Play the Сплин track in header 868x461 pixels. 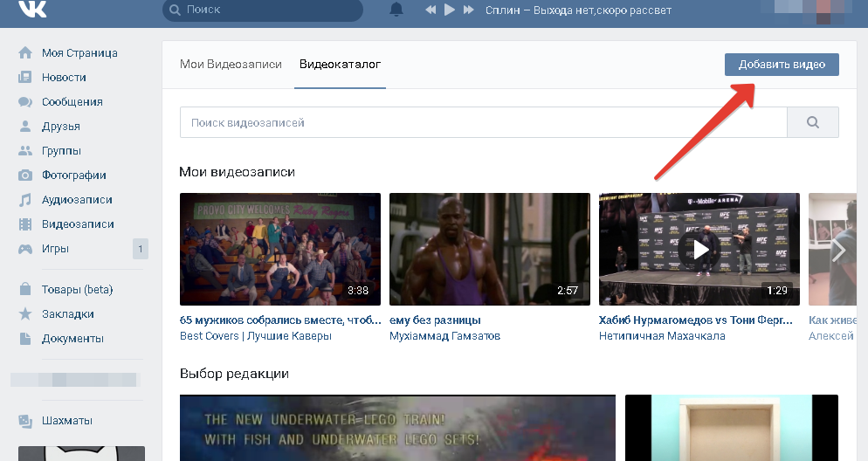click(450, 10)
